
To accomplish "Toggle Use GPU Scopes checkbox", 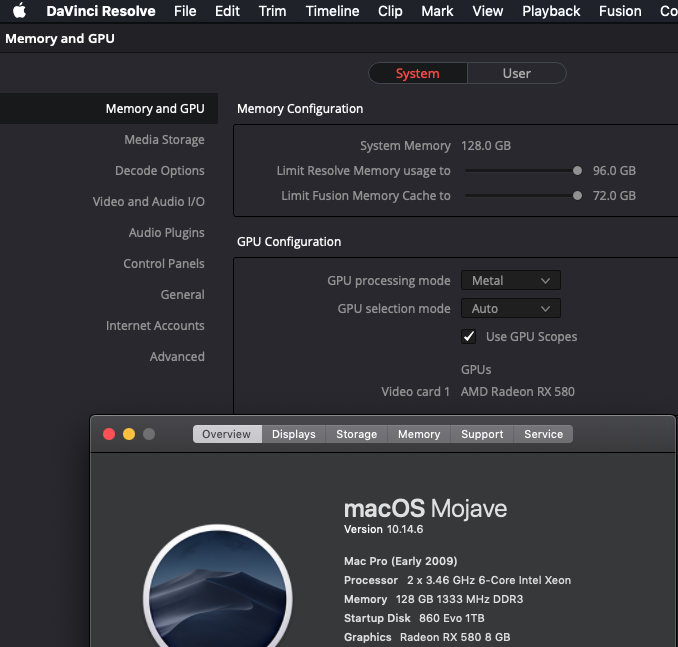I will 469,336.
